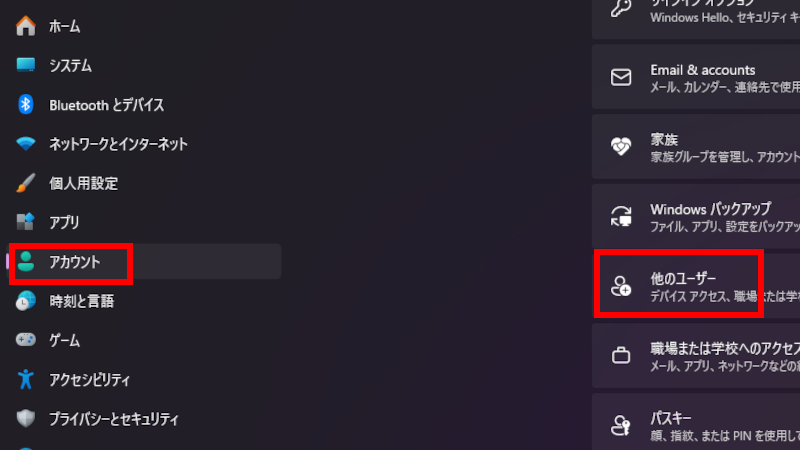Click the Personalization paintbrush icon

[27, 183]
